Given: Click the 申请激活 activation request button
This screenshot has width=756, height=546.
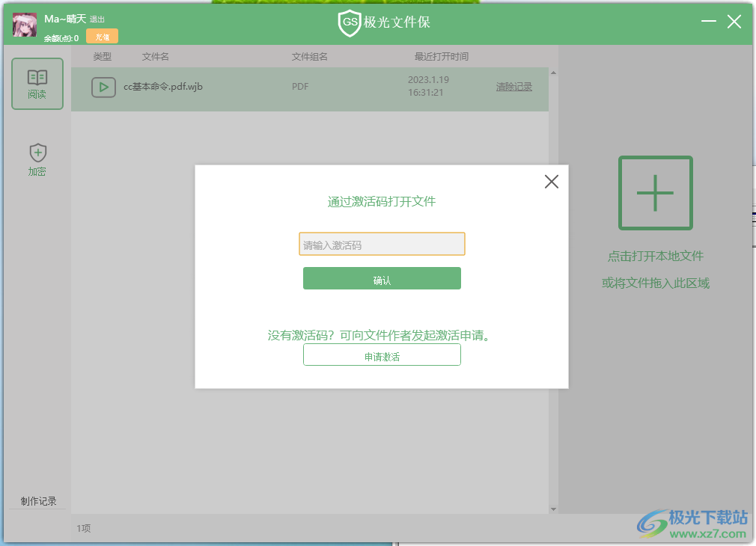Looking at the screenshot, I should pos(382,354).
